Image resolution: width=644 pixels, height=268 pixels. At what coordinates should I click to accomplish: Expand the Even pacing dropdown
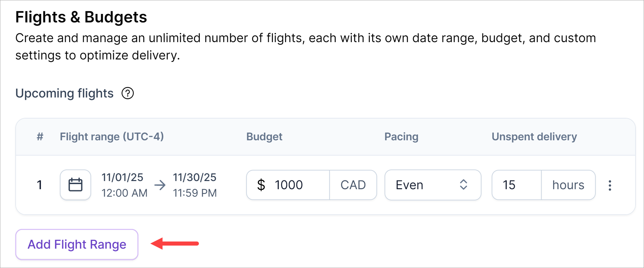433,185
